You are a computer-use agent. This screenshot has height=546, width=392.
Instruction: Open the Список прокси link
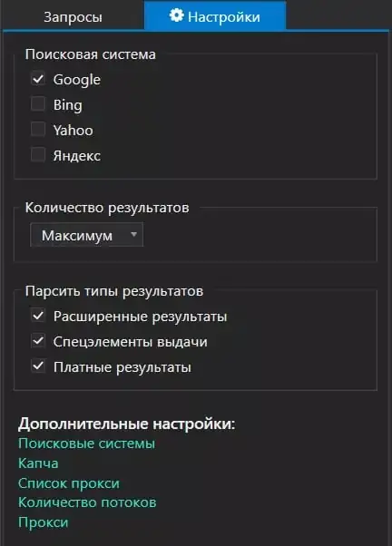(69, 483)
